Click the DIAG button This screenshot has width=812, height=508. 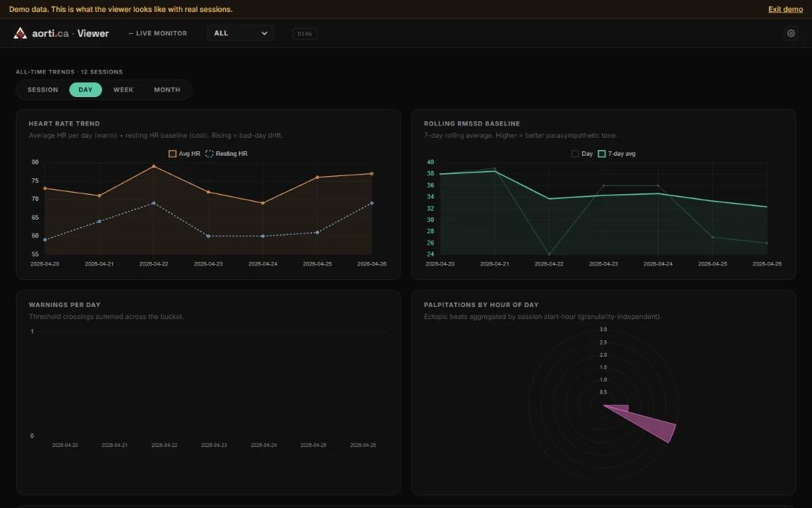(x=304, y=34)
